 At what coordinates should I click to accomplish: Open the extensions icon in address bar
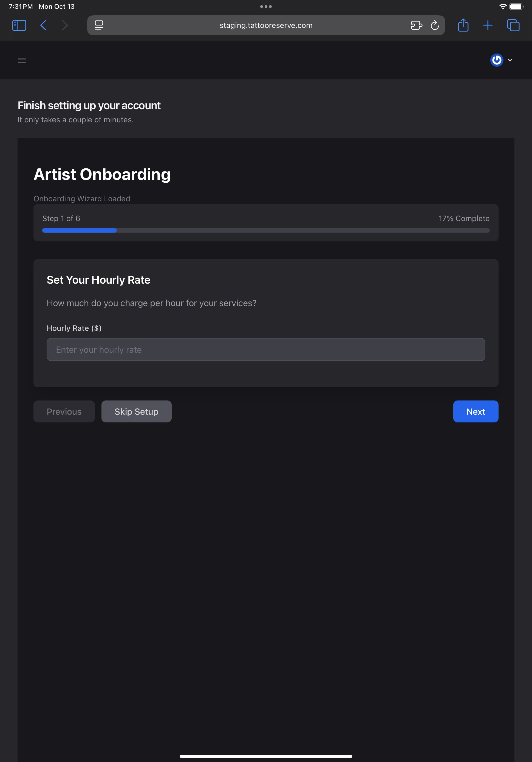point(417,25)
